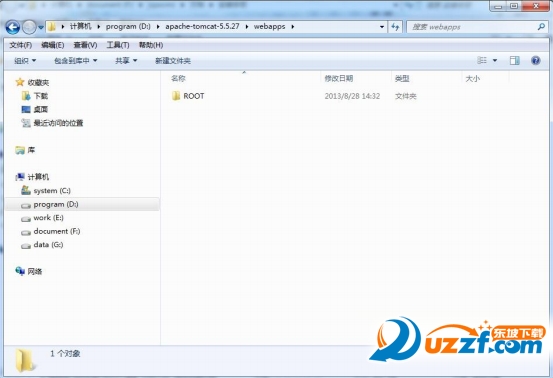Select 计算机 in the navigation pane
This screenshot has width=553, height=378.
tap(38, 177)
